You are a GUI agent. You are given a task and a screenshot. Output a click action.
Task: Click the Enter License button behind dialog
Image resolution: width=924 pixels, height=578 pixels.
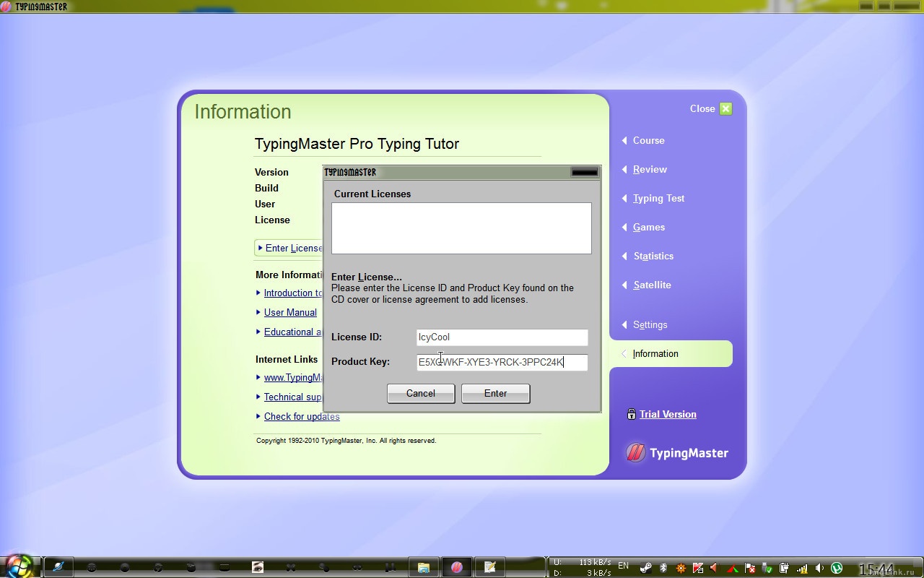click(x=289, y=248)
